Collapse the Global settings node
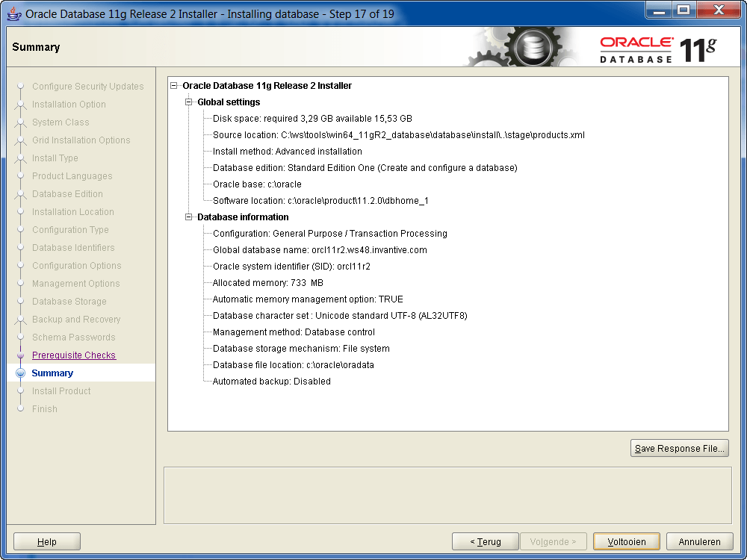The height and width of the screenshot is (560, 747). tap(189, 102)
